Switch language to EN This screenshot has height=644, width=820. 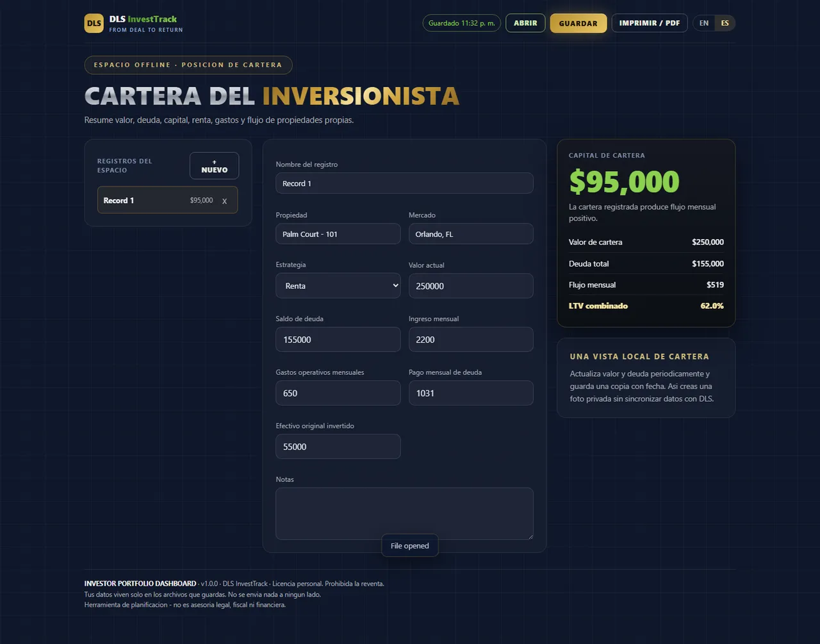tap(704, 23)
